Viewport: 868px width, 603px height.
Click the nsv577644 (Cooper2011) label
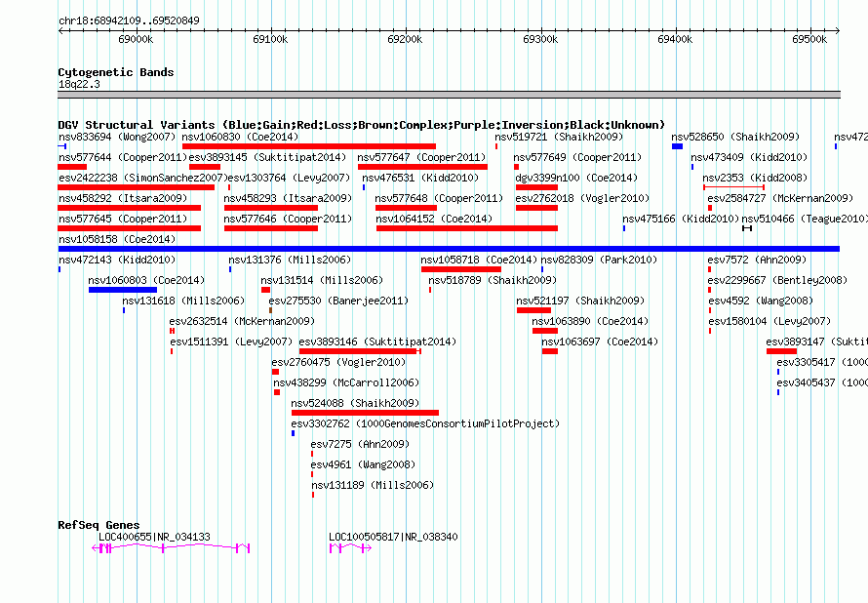coord(123,157)
